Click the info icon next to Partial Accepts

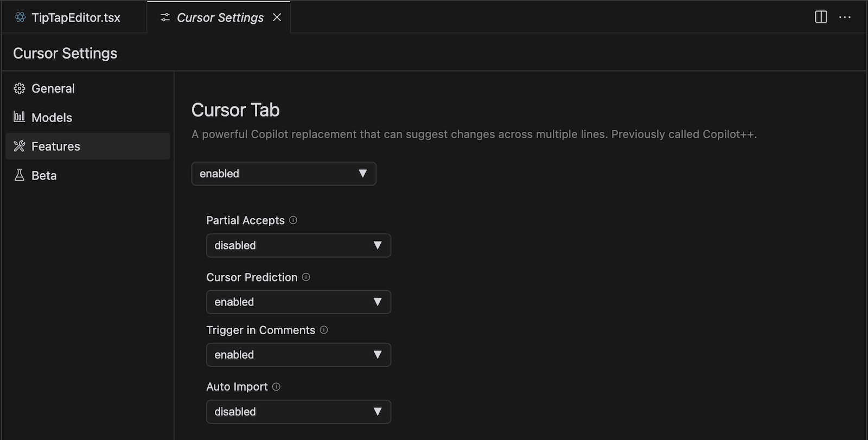coord(293,220)
